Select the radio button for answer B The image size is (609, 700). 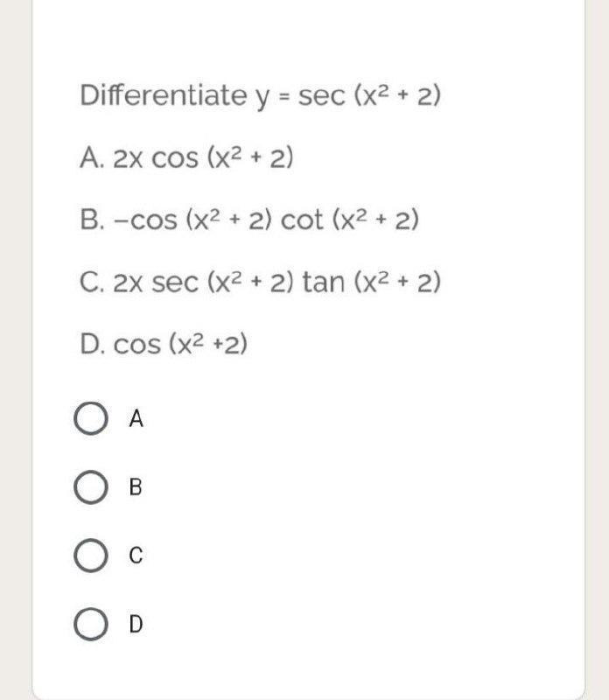(x=91, y=486)
